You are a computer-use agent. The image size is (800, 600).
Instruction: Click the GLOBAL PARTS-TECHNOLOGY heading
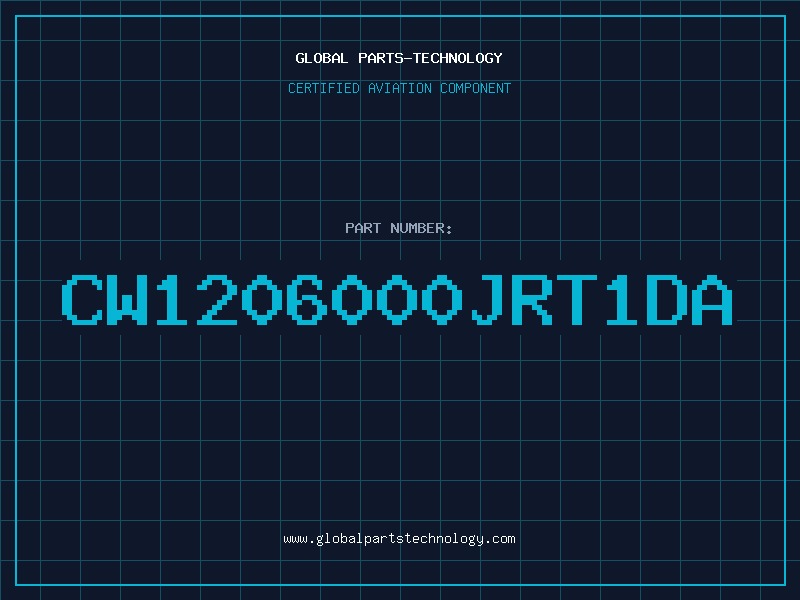tap(399, 58)
